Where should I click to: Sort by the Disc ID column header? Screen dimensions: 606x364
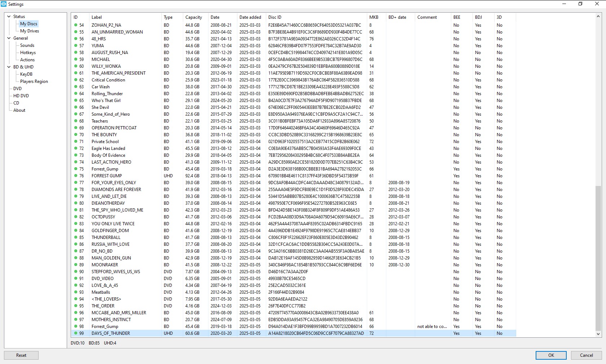coord(316,17)
